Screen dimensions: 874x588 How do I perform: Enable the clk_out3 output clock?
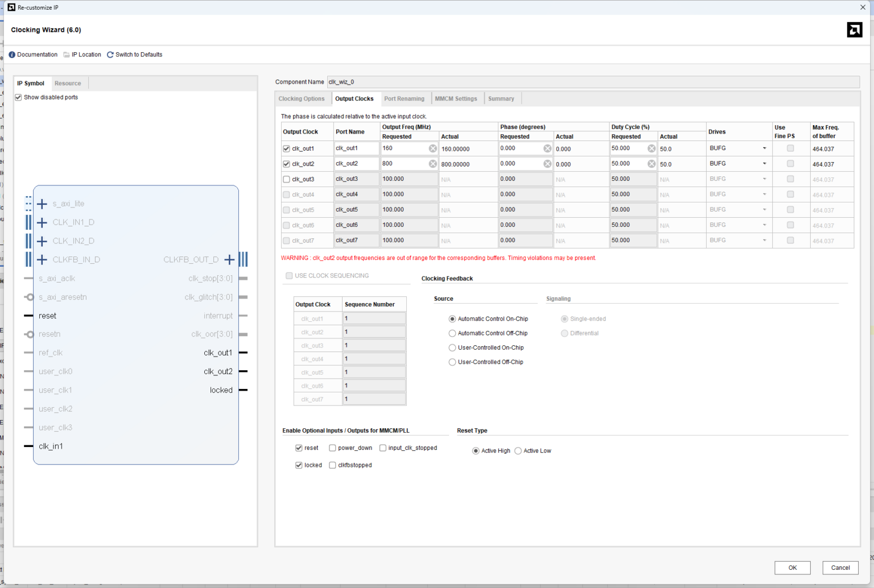click(287, 179)
